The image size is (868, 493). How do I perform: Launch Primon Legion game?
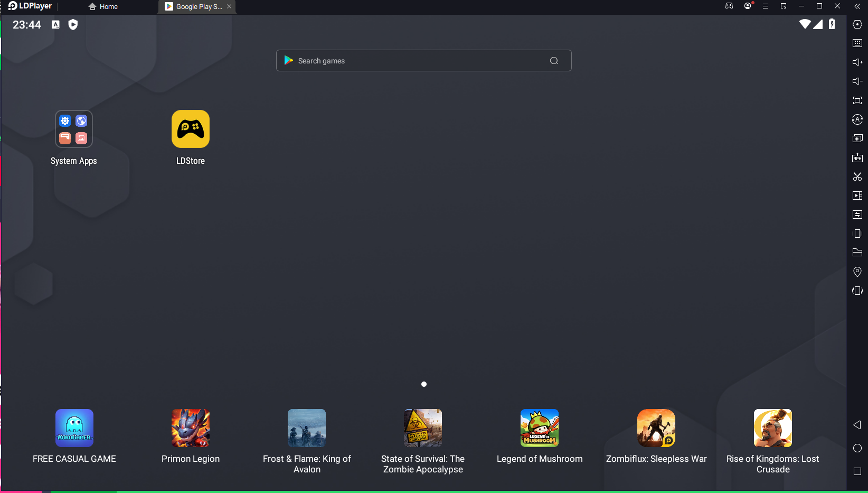pos(191,428)
